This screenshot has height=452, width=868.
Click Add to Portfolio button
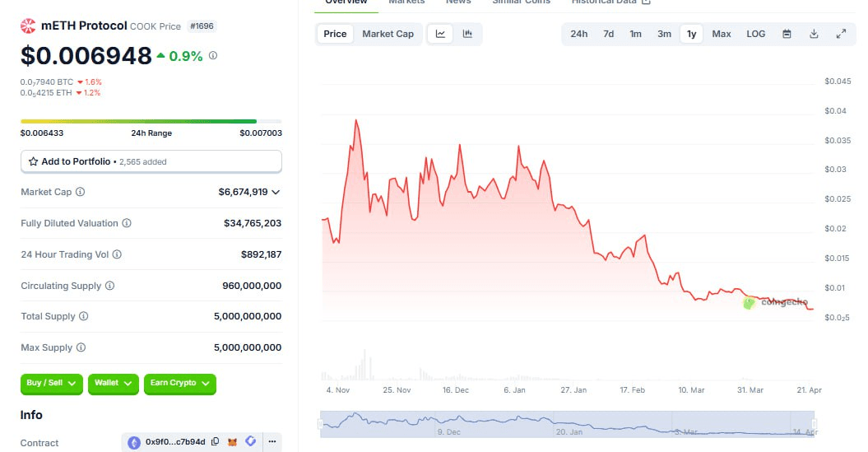coord(151,161)
